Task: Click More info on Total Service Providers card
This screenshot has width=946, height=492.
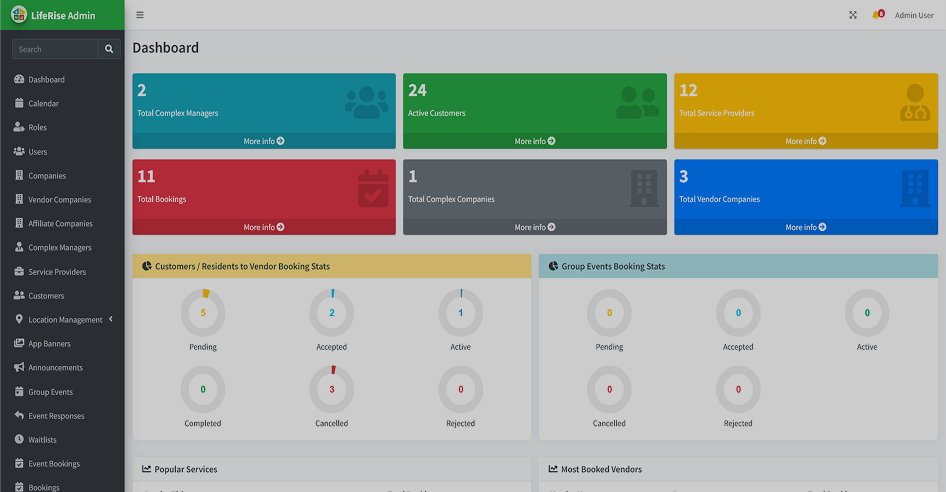Action: click(805, 141)
